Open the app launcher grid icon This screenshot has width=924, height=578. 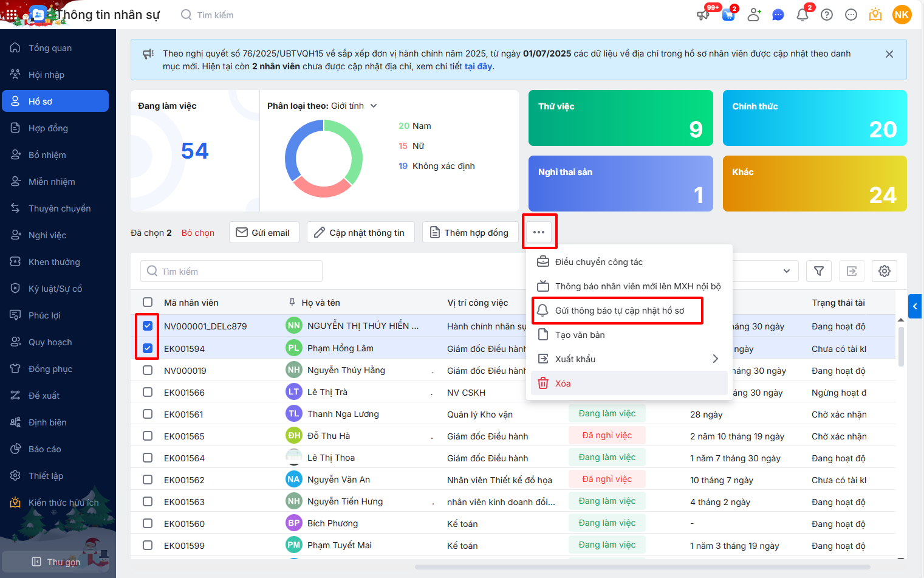(x=12, y=15)
